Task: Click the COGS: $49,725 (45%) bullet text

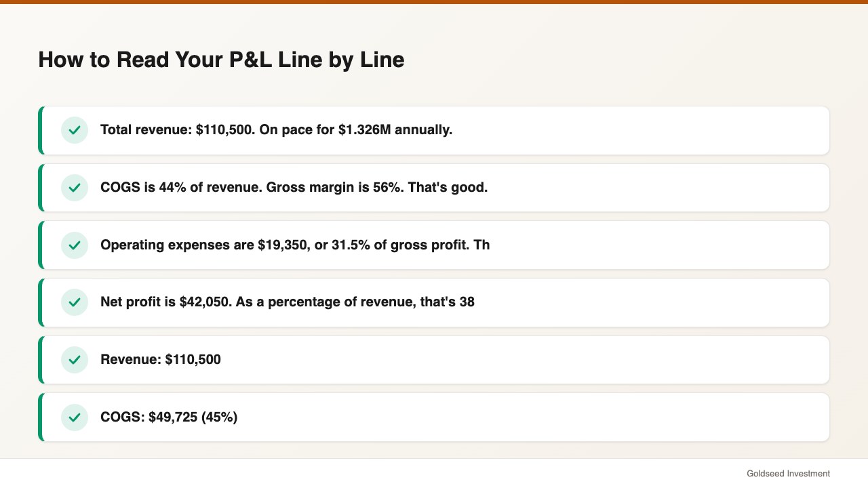Action: click(169, 417)
